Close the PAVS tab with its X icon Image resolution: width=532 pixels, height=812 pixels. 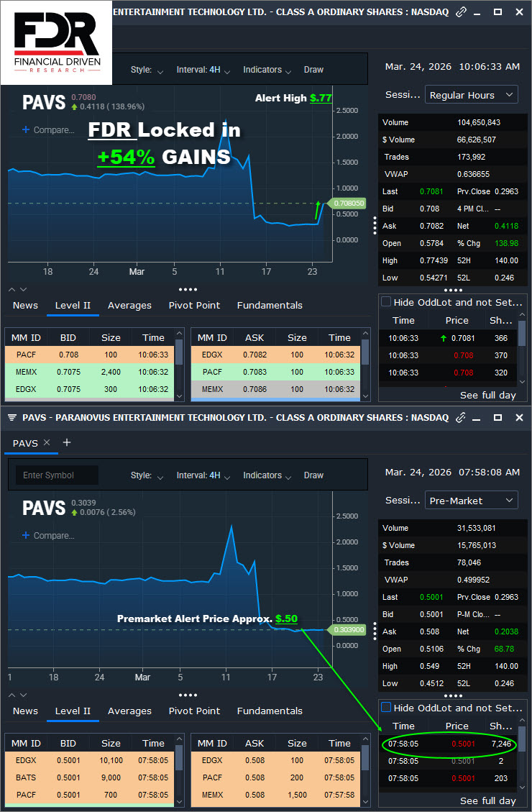47,442
